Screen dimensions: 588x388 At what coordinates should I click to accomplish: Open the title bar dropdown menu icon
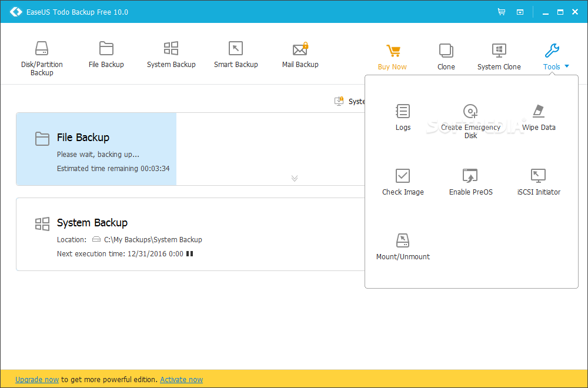520,12
